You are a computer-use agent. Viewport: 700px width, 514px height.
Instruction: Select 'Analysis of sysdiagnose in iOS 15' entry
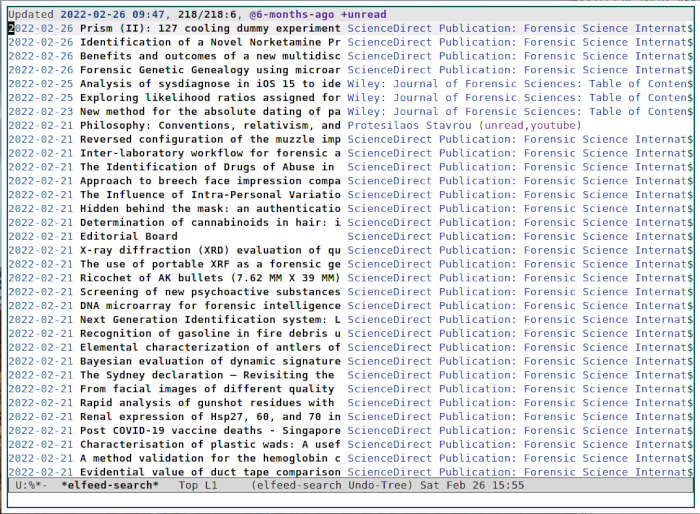click(x=210, y=84)
